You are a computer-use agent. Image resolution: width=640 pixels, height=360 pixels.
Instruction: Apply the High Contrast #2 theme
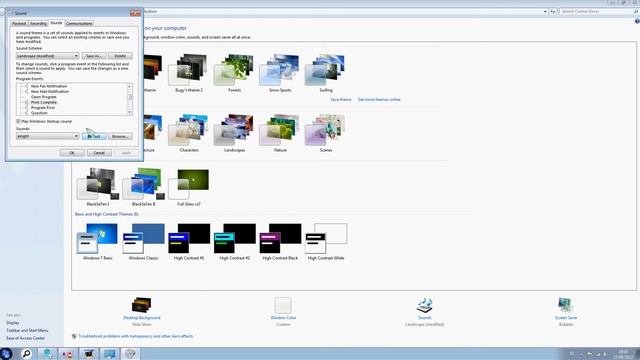[235, 242]
